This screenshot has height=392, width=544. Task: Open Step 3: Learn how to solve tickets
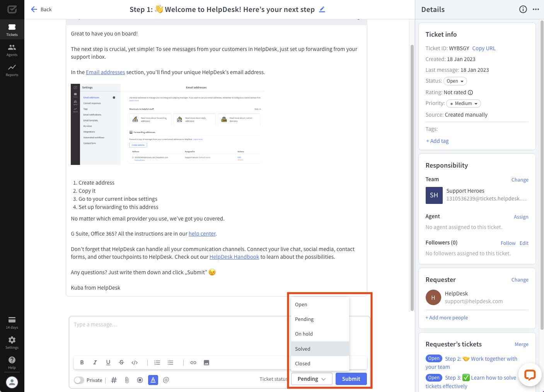(x=481, y=378)
